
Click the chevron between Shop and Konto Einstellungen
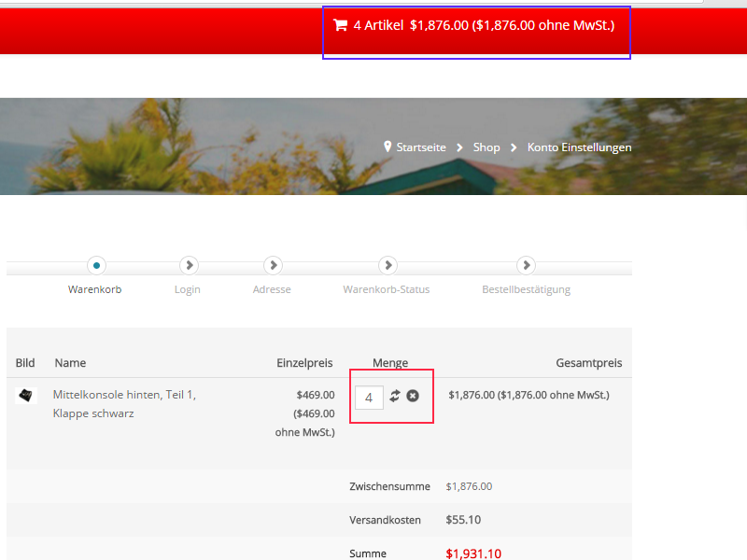click(514, 147)
